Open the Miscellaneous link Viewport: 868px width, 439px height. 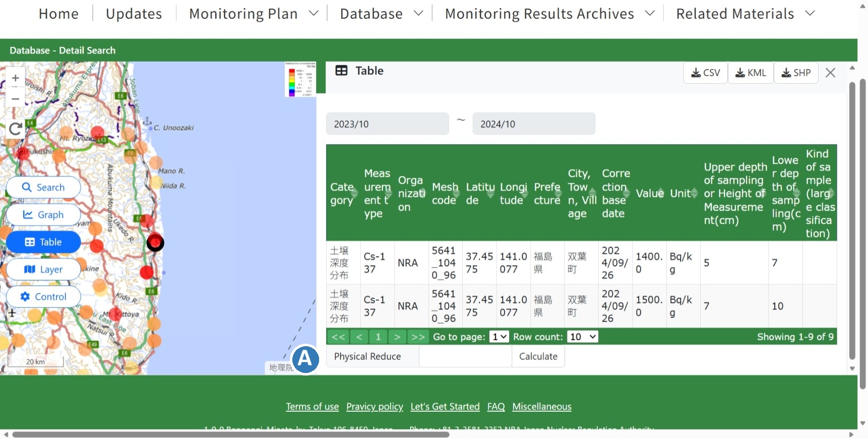[542, 406]
